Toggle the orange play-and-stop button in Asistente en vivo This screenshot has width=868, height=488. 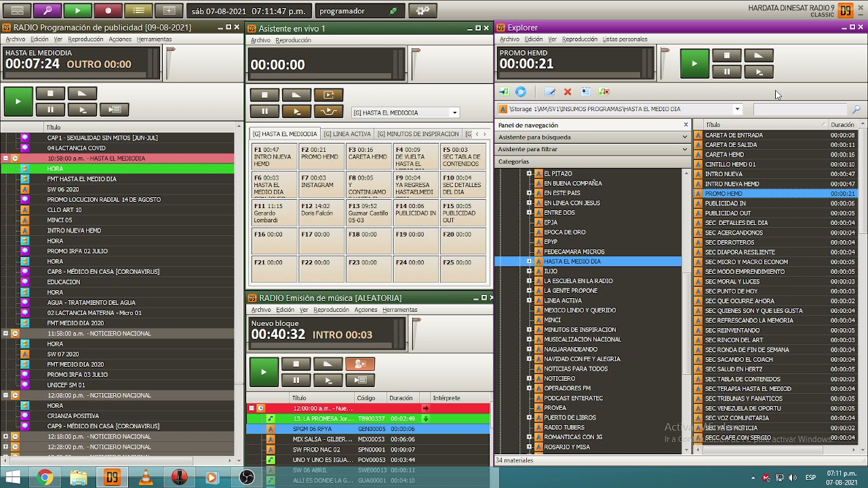click(296, 111)
